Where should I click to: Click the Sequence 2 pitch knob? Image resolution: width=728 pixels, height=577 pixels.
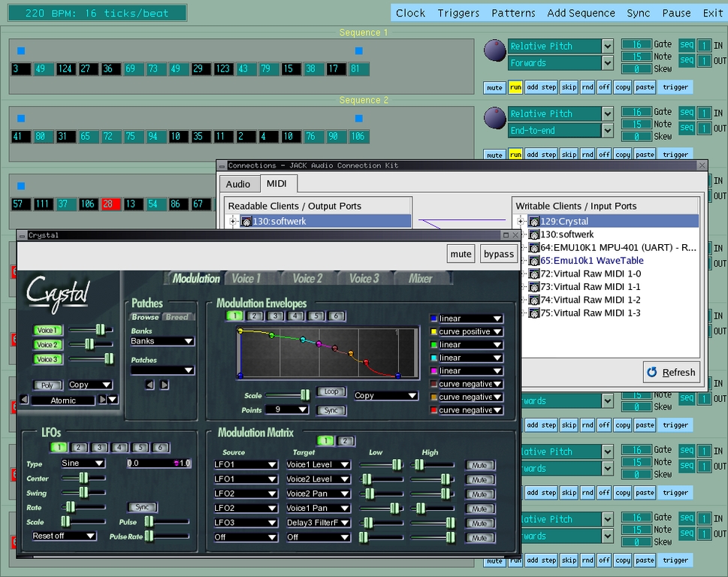click(494, 118)
